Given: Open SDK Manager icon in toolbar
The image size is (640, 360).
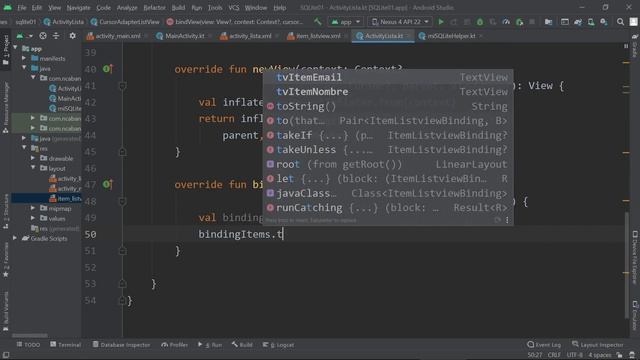Looking at the screenshot, I should point(604,22).
